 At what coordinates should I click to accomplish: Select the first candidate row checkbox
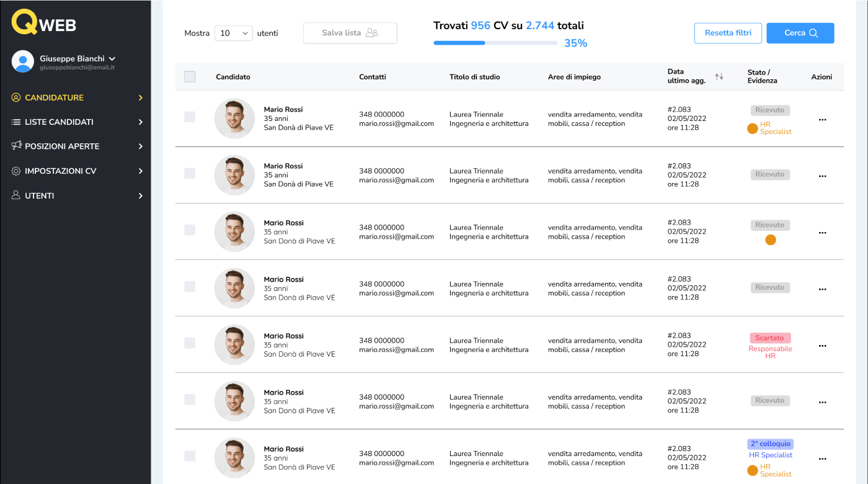[190, 117]
